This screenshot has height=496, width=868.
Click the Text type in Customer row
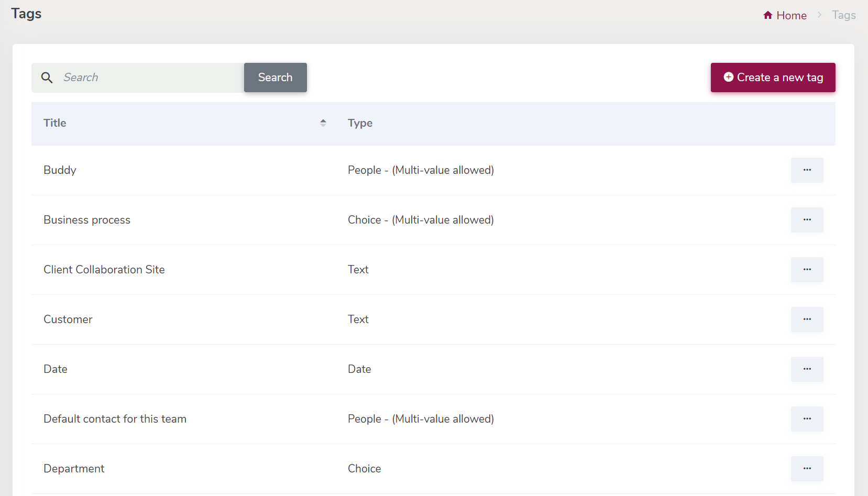pos(358,319)
